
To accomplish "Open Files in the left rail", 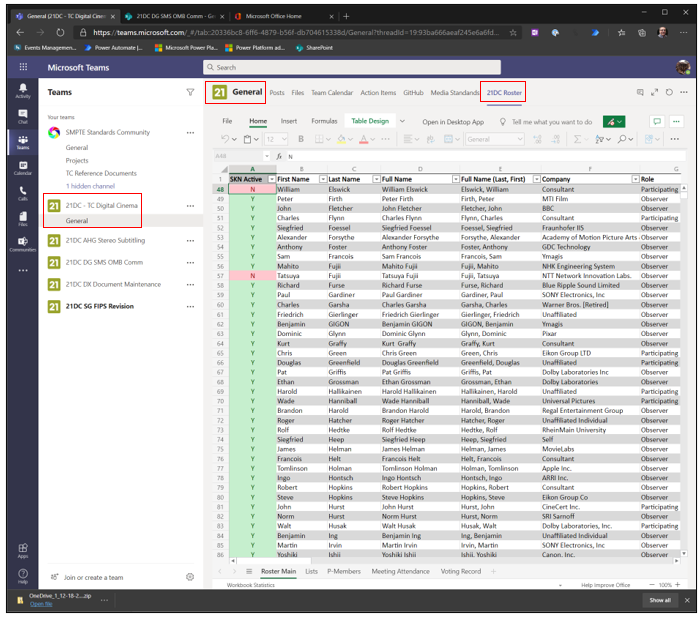I will (x=22, y=220).
